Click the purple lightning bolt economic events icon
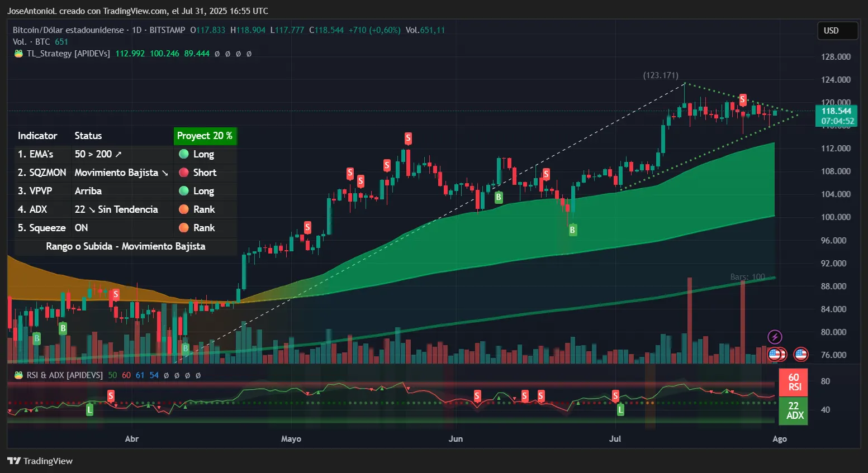Screen dimensions: 868x473 pyautogui.click(x=775, y=336)
